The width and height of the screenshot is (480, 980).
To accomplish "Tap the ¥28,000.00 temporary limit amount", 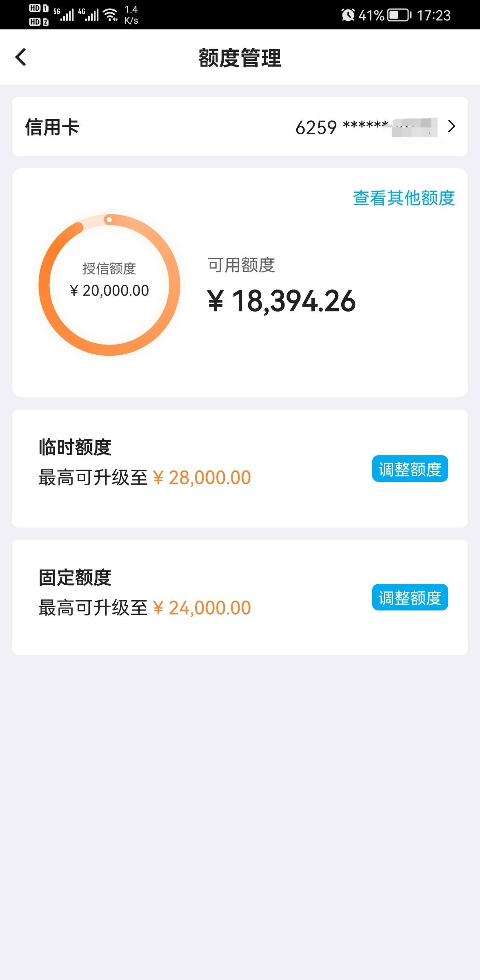I will (x=202, y=477).
